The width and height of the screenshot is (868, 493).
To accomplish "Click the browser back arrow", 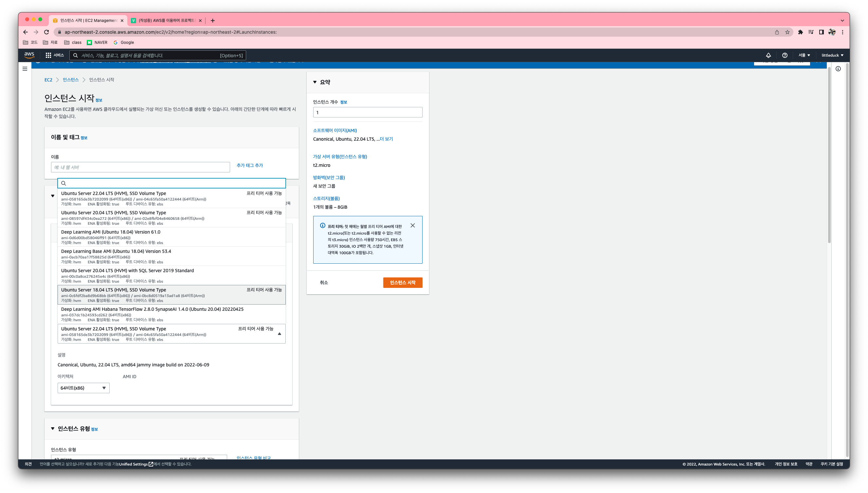I will click(x=26, y=32).
